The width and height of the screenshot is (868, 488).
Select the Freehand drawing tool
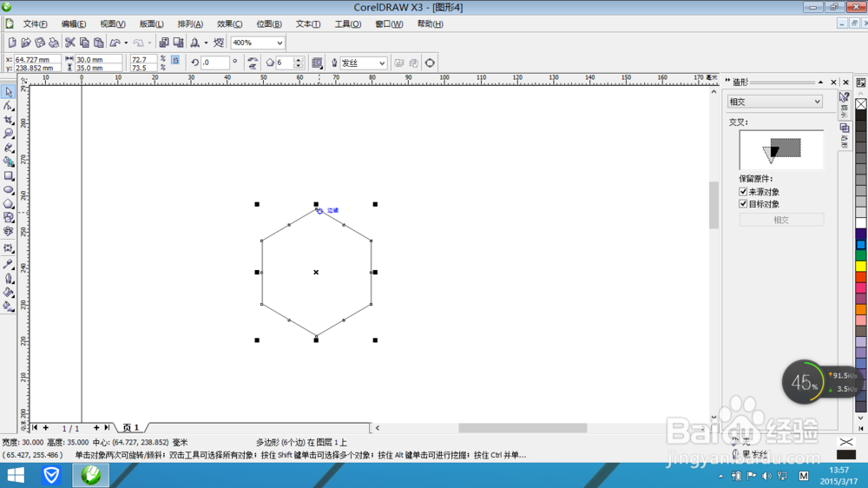(x=9, y=148)
